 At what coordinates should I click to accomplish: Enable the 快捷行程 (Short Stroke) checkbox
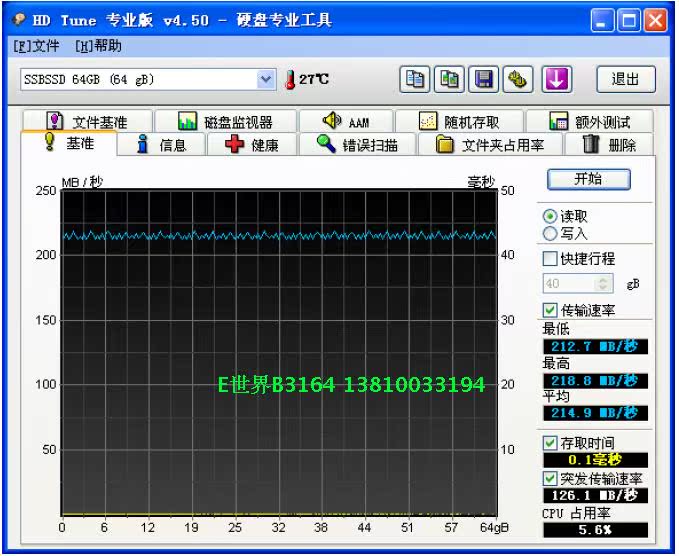[550, 259]
